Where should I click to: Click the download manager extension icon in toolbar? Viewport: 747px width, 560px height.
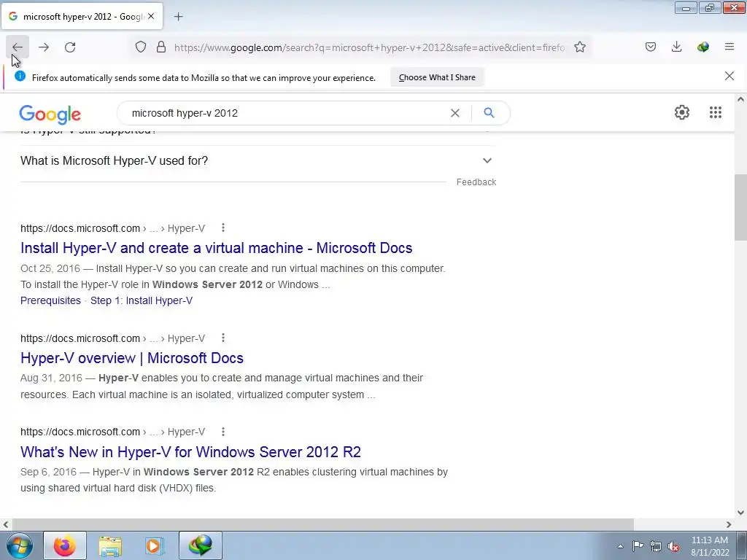point(703,47)
